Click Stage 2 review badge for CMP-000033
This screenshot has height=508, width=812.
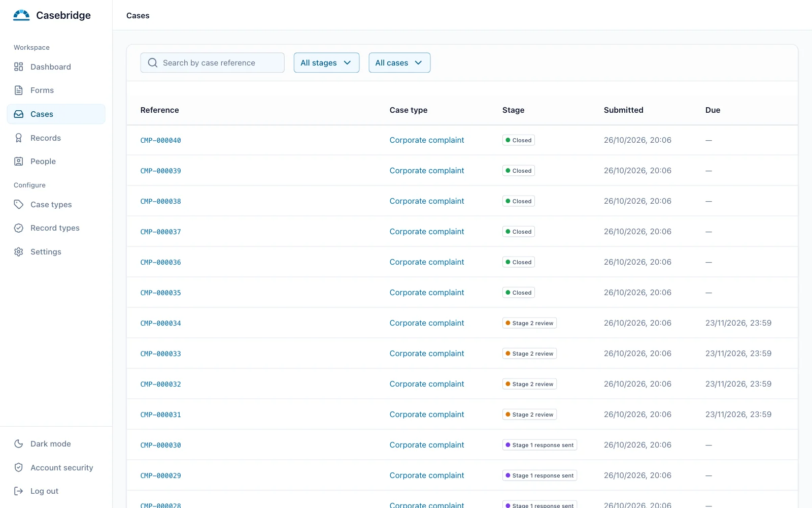(x=529, y=354)
